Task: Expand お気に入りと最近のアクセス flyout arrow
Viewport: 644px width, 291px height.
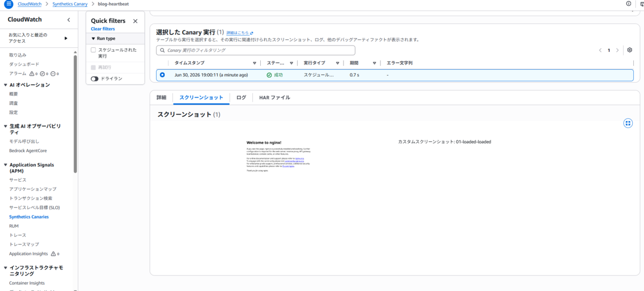Action: 66,38
